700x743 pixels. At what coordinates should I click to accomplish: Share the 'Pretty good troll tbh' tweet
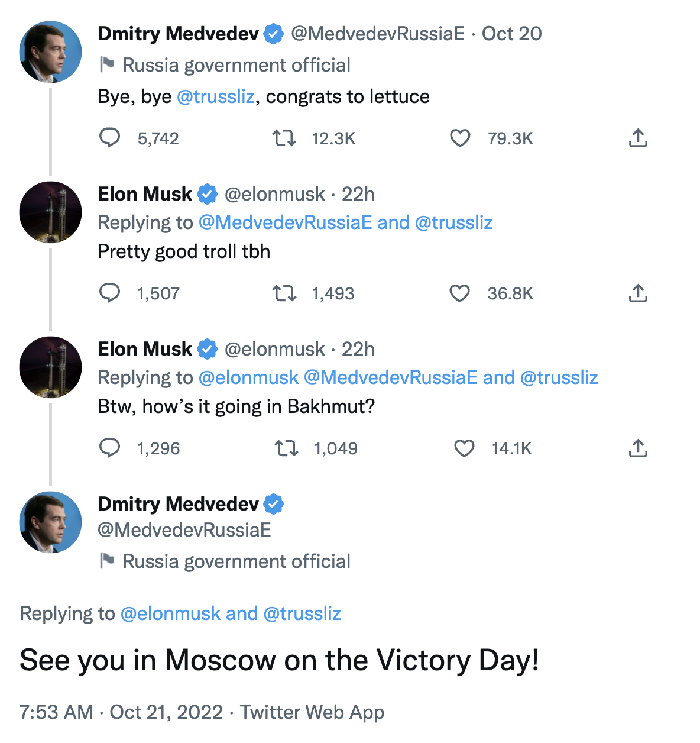638,293
